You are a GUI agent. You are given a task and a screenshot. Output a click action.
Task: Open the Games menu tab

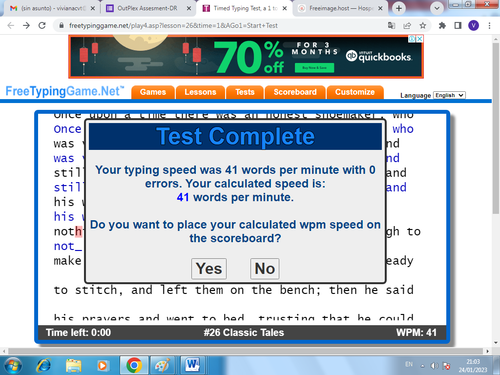(x=153, y=92)
